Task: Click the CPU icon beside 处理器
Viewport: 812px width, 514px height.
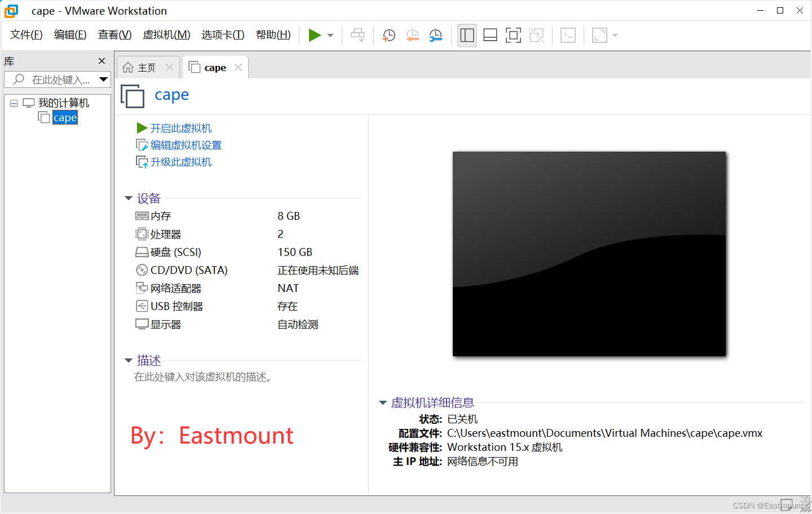Action: click(142, 234)
